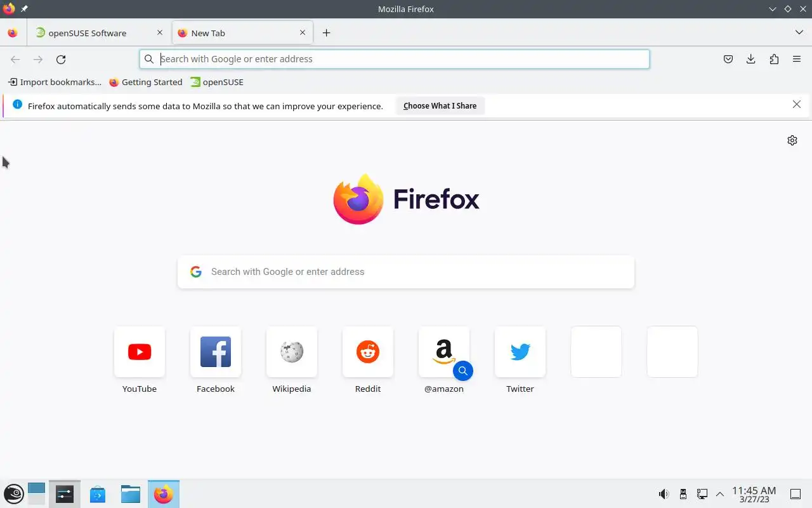Open the Extensions panel

point(774,59)
